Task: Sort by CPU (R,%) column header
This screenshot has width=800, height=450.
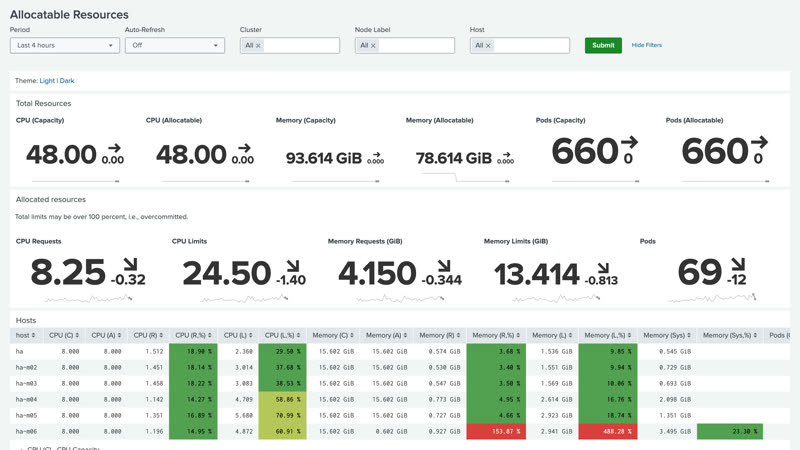Action: coord(193,335)
